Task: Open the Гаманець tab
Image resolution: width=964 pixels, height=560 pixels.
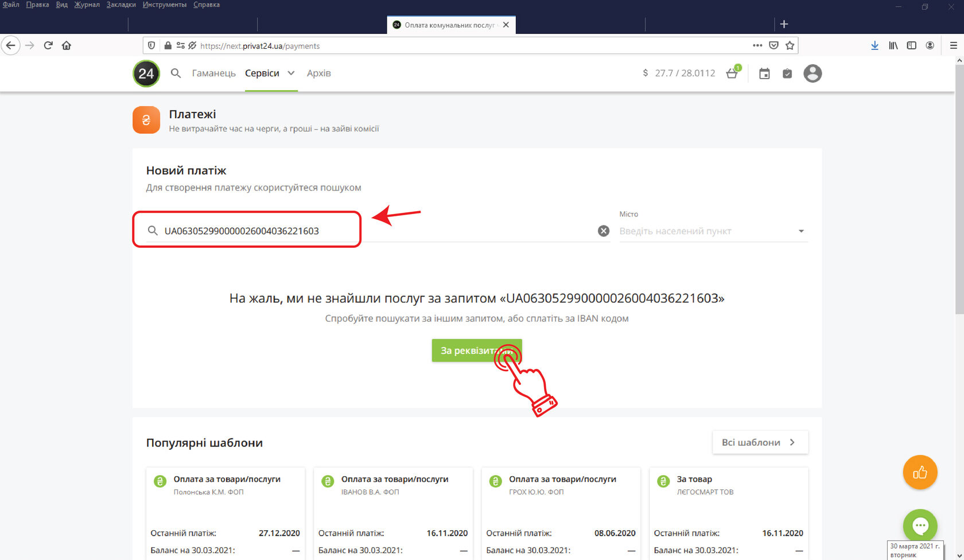Action: [x=213, y=73]
